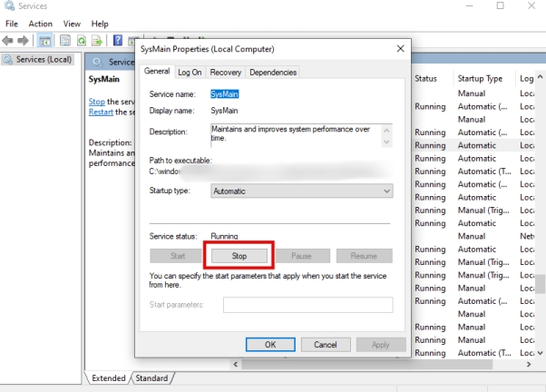
Task: Click the Back arrow in Services toolbar
Action: click(7, 41)
